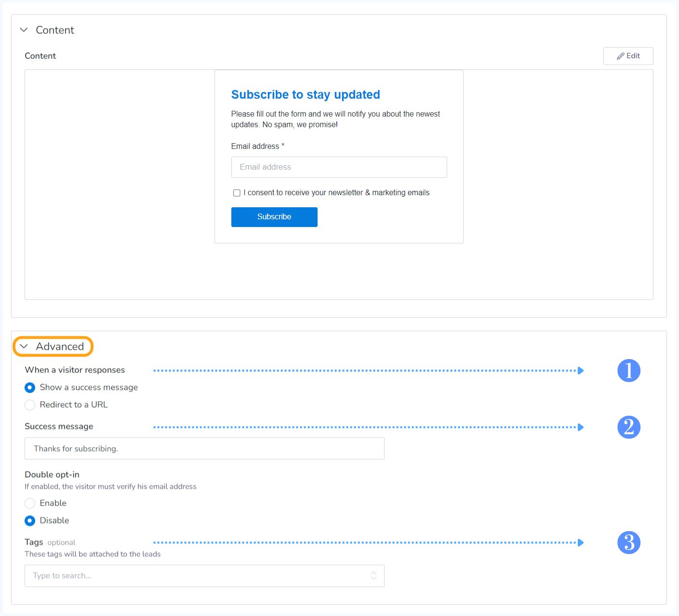Select the Redirect to a URL option

point(30,405)
